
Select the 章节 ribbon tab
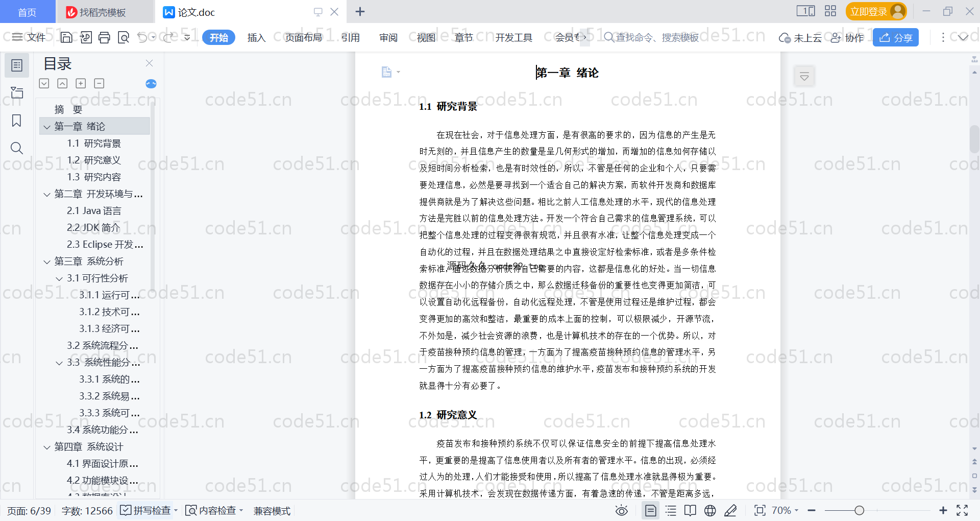(x=464, y=37)
